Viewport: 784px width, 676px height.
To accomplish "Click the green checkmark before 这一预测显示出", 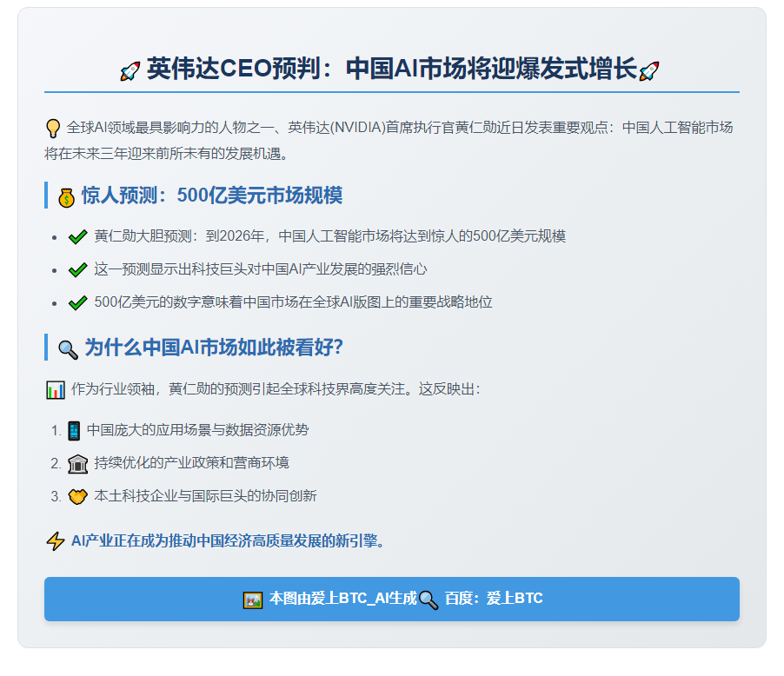I will click(78, 270).
